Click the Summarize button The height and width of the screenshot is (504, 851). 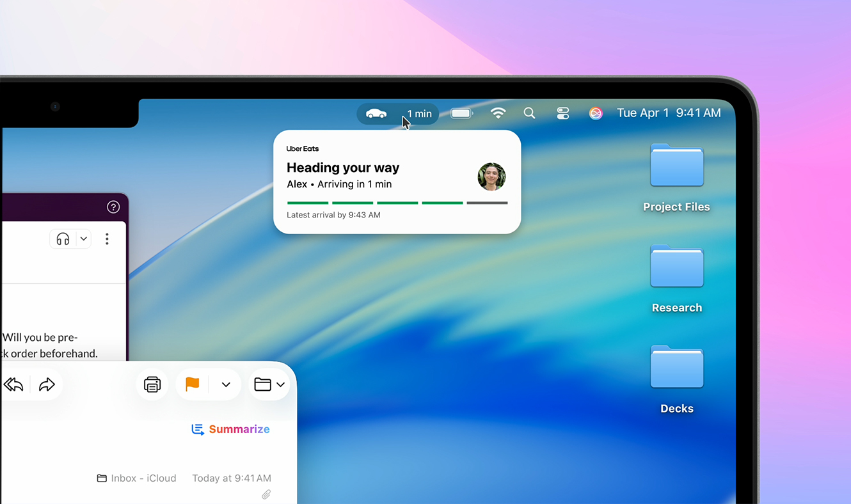(230, 429)
